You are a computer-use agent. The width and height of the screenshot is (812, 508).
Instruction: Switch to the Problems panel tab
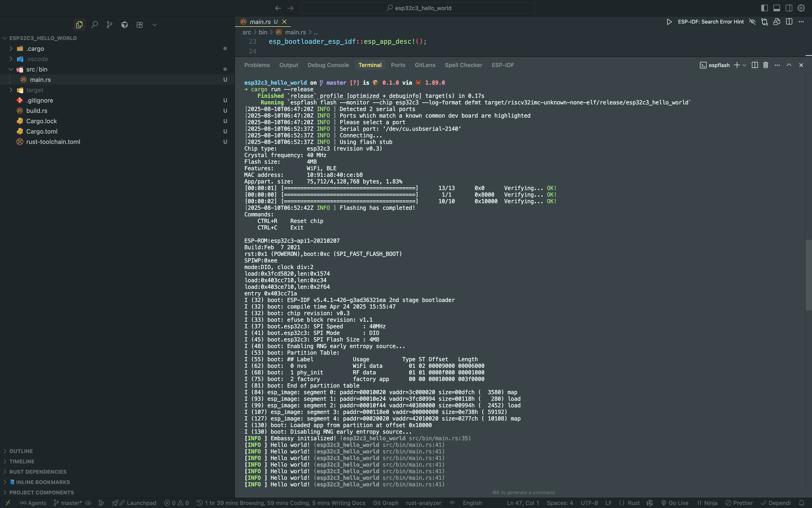click(x=257, y=65)
